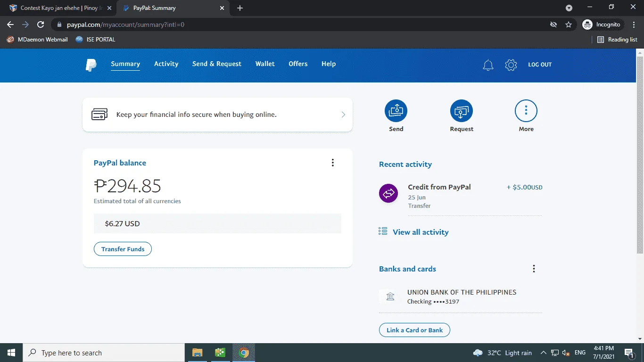
Task: Show hidden system tray icons
Action: [543, 353]
